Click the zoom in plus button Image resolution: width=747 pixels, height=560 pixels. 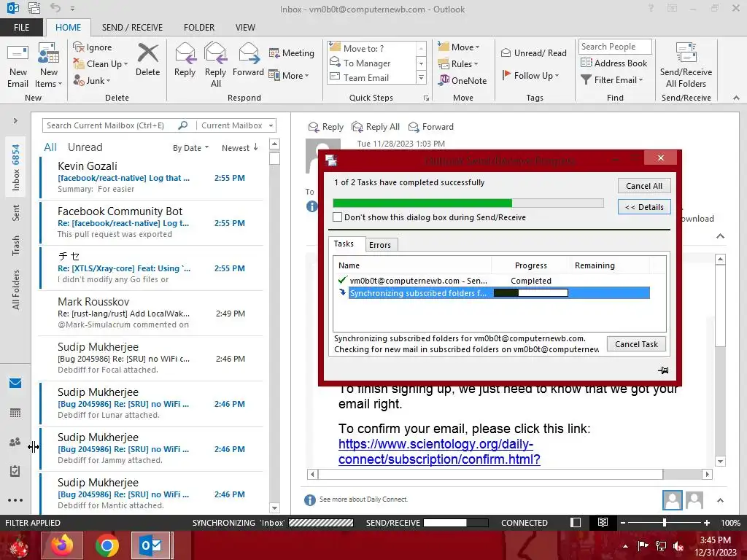tap(707, 522)
